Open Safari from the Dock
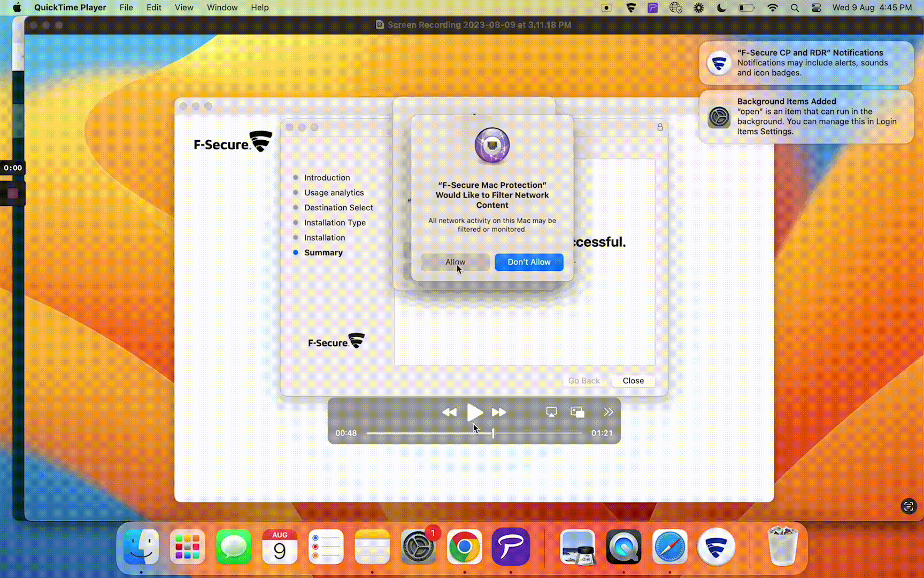Viewport: 924px width, 578px height. (x=670, y=547)
